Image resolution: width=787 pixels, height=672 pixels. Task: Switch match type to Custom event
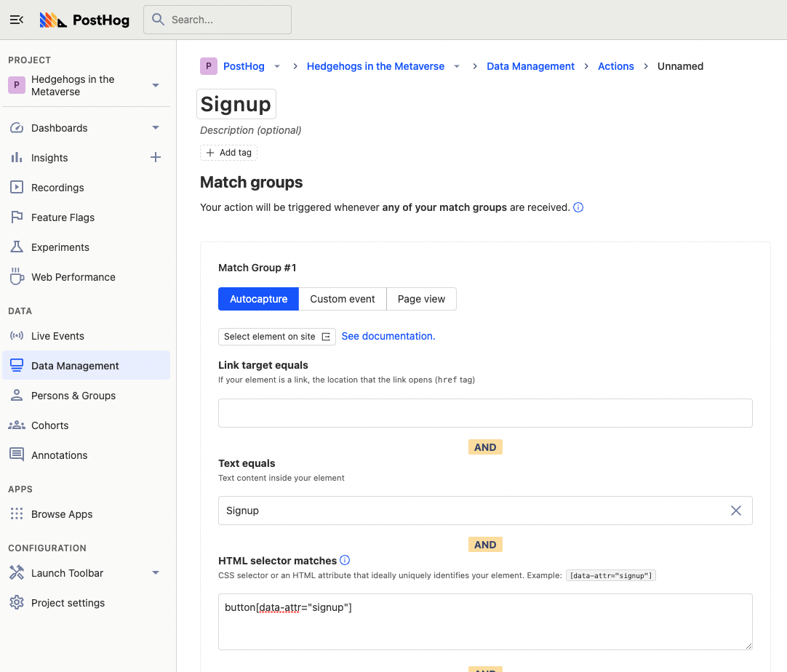click(342, 299)
